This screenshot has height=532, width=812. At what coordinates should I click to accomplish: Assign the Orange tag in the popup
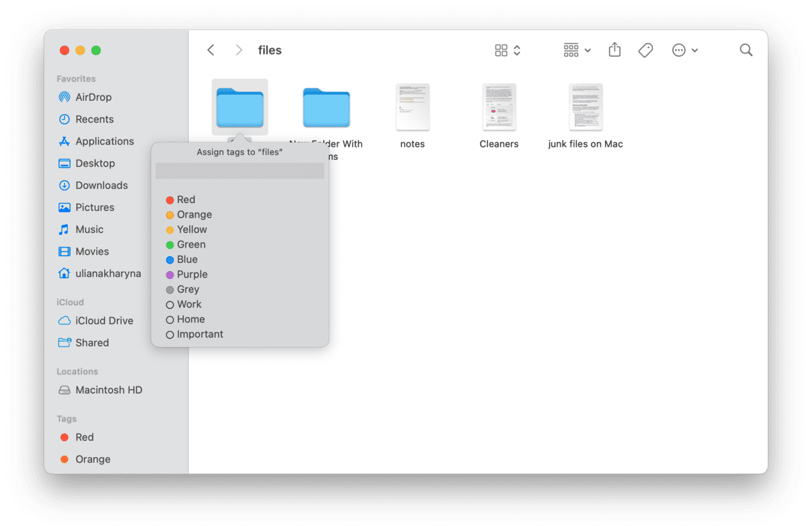pyautogui.click(x=189, y=214)
